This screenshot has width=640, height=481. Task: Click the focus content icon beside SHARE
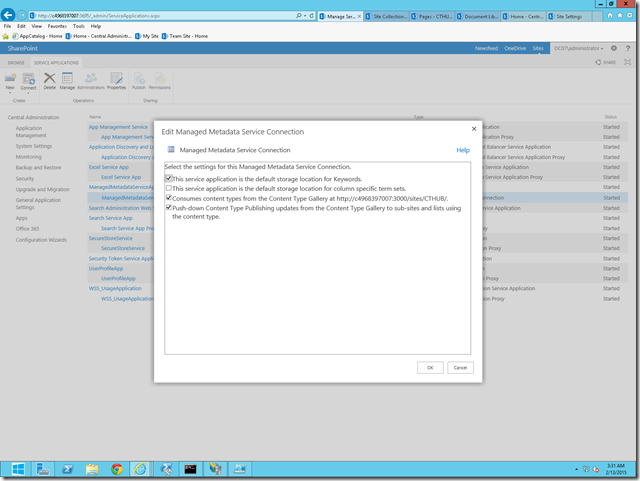coord(628,62)
